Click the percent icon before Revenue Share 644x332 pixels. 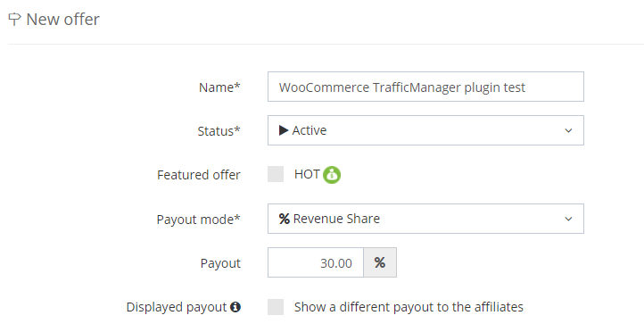[x=285, y=219]
